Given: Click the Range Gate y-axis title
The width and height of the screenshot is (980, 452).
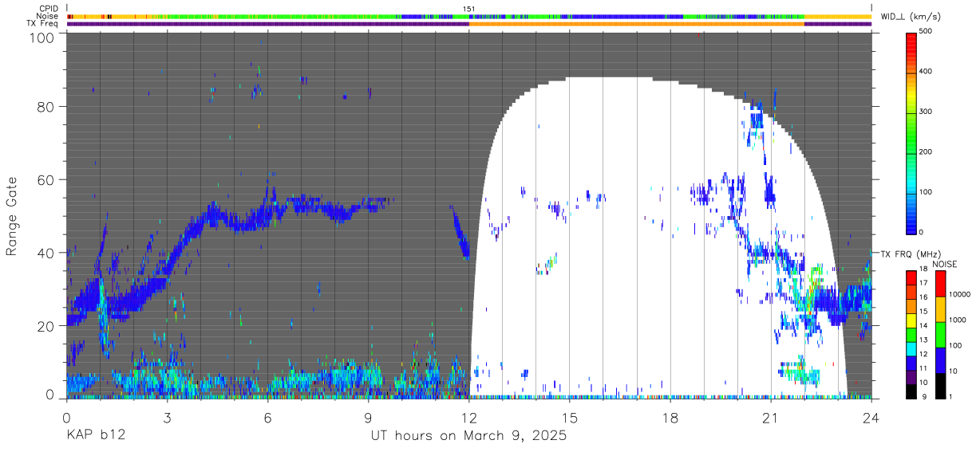Looking at the screenshot, I should [12, 216].
